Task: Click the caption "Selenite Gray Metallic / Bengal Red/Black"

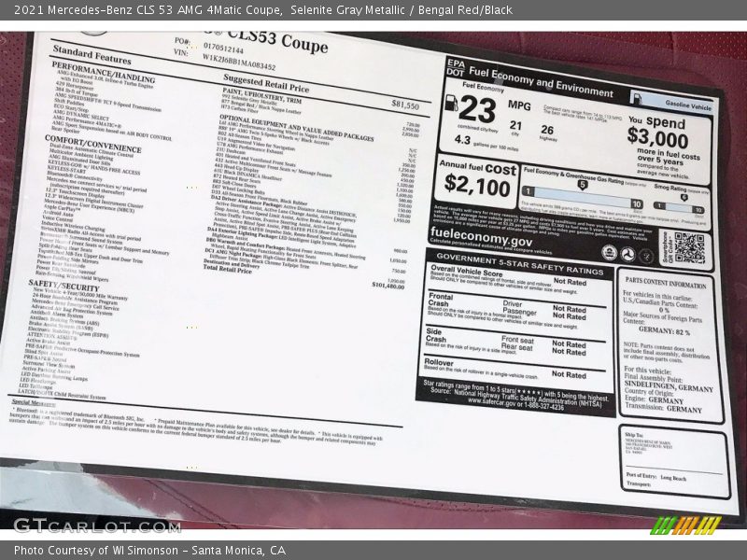Action: tap(402, 10)
